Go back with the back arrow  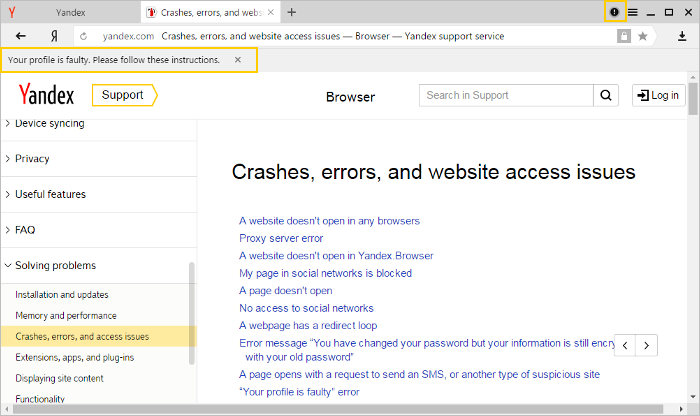21,36
